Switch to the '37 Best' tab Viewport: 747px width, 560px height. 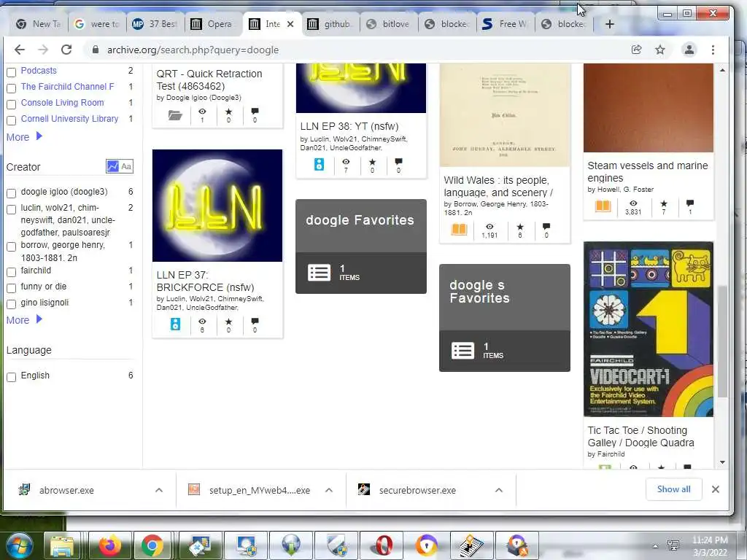[x=155, y=24]
